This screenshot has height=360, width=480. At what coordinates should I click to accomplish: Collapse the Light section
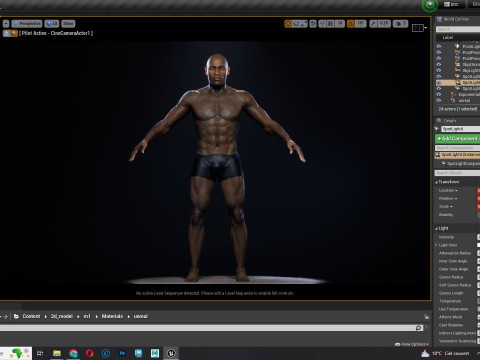pyautogui.click(x=436, y=228)
